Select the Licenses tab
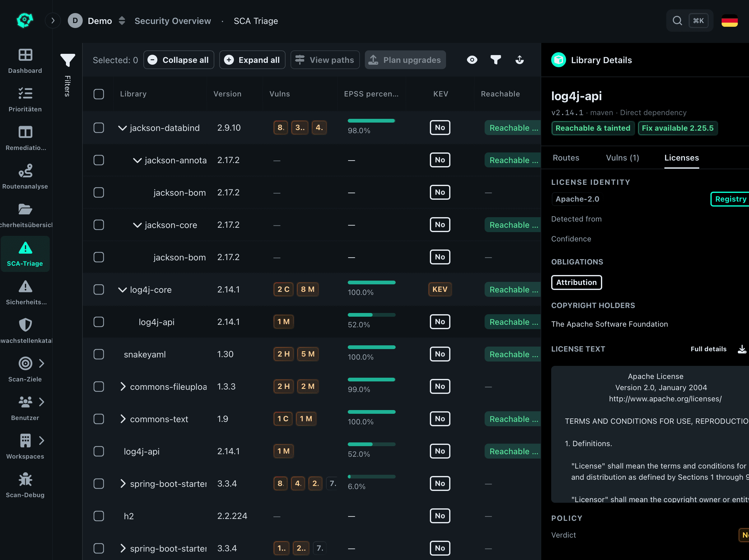749x560 pixels. [681, 158]
